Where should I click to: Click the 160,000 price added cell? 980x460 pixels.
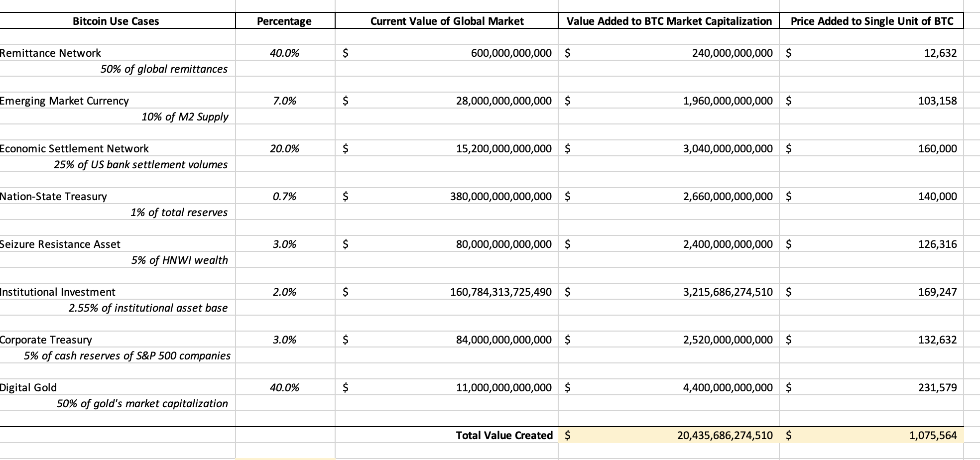871,148
